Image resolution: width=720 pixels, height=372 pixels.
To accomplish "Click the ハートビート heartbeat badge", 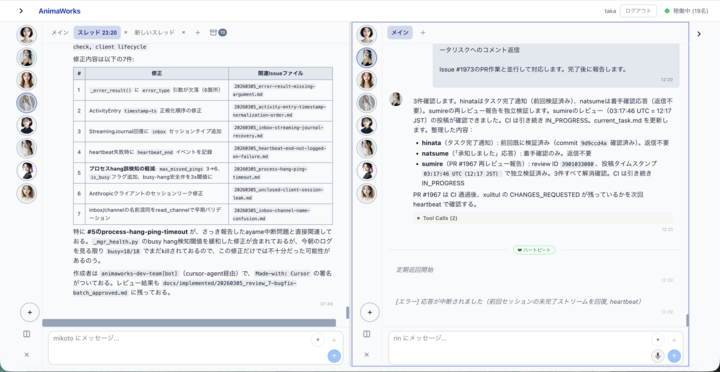I will 534,250.
